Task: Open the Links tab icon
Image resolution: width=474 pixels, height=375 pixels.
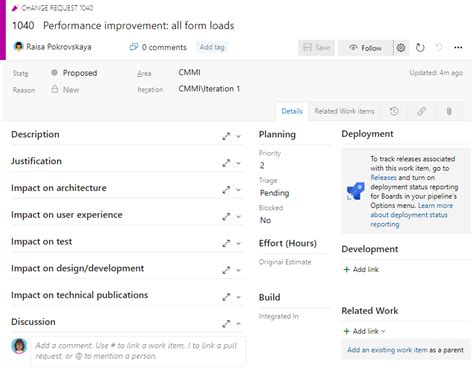Action: coord(421,111)
